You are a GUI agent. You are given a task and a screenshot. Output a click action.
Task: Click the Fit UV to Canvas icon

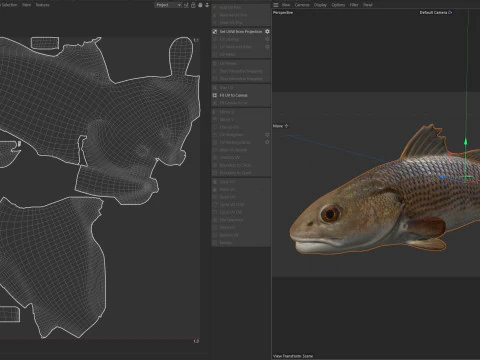coord(215,95)
